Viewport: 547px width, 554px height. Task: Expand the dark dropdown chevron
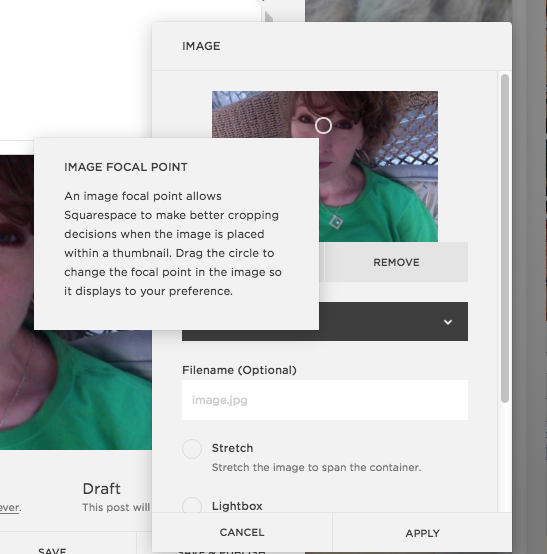(x=448, y=322)
